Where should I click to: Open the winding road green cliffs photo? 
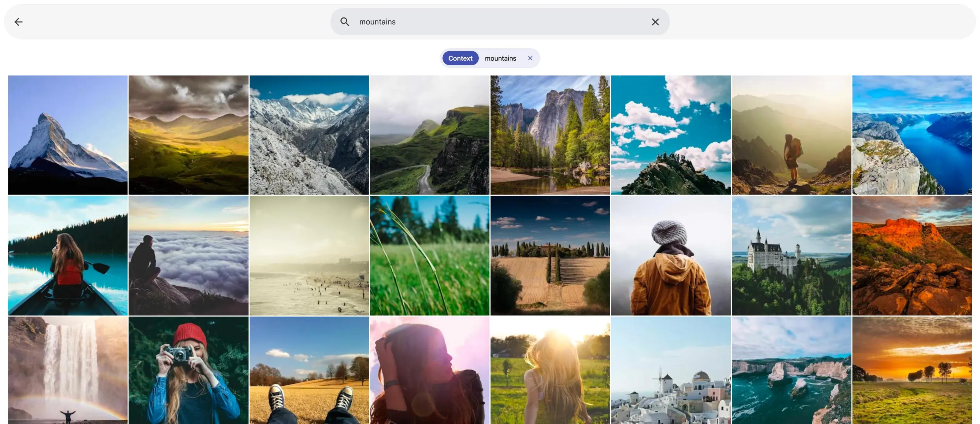click(429, 135)
